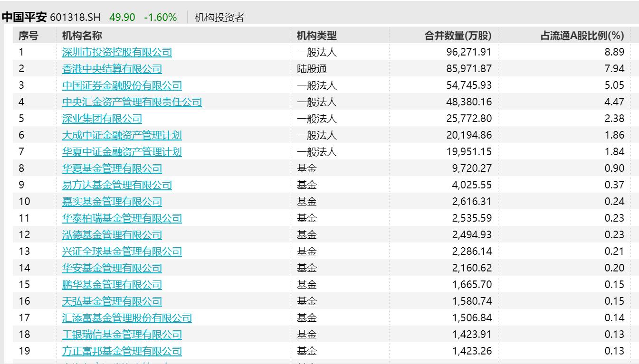Click 华夏中证金融资产管理计划 link
This screenshot has width=639, height=364.
tap(122, 152)
